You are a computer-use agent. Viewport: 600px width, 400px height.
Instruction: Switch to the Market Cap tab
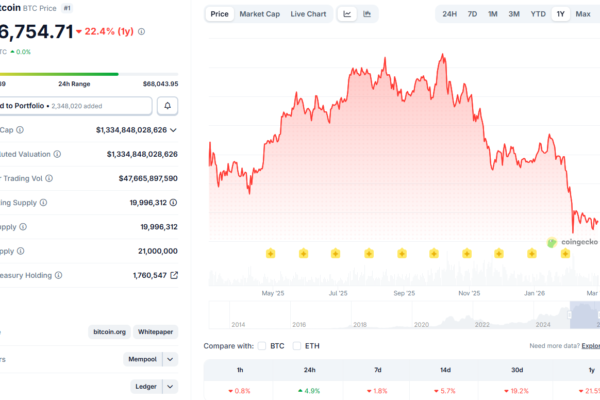coord(259,14)
